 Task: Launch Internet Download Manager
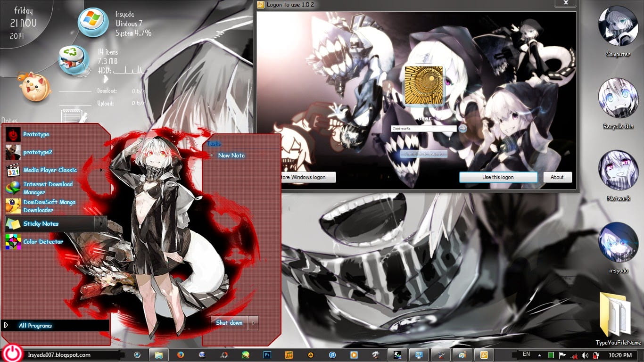[49, 188]
